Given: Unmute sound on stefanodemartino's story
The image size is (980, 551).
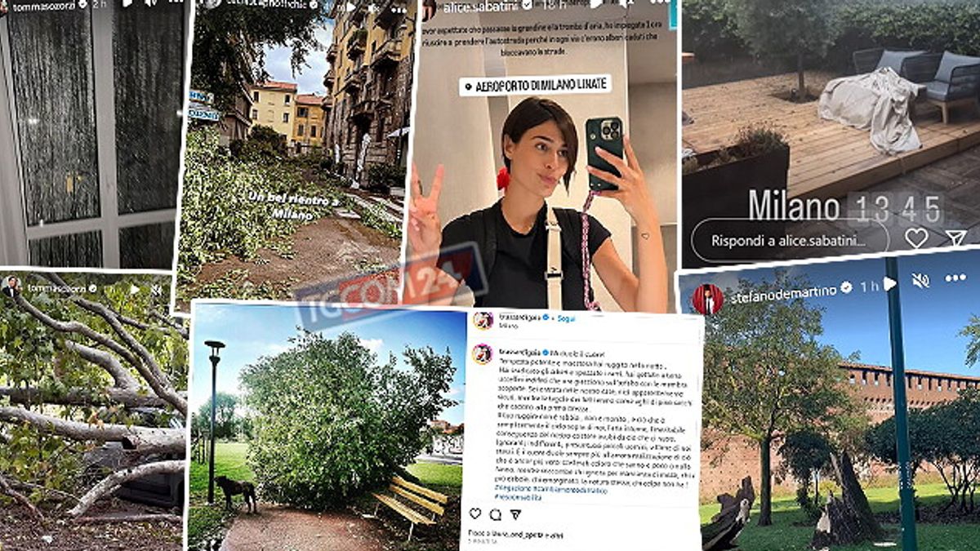Looking at the screenshot, I should point(920,281).
